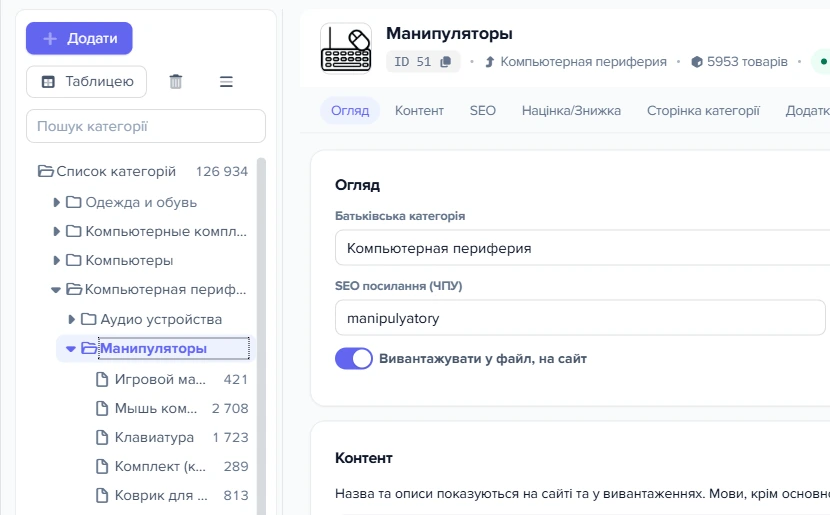Copy the category ID 51

tap(446, 62)
